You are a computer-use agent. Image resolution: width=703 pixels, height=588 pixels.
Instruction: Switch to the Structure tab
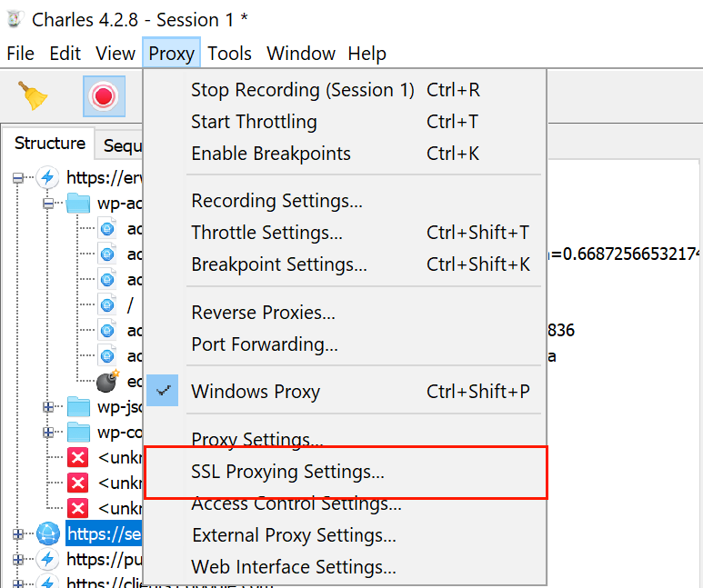49,144
